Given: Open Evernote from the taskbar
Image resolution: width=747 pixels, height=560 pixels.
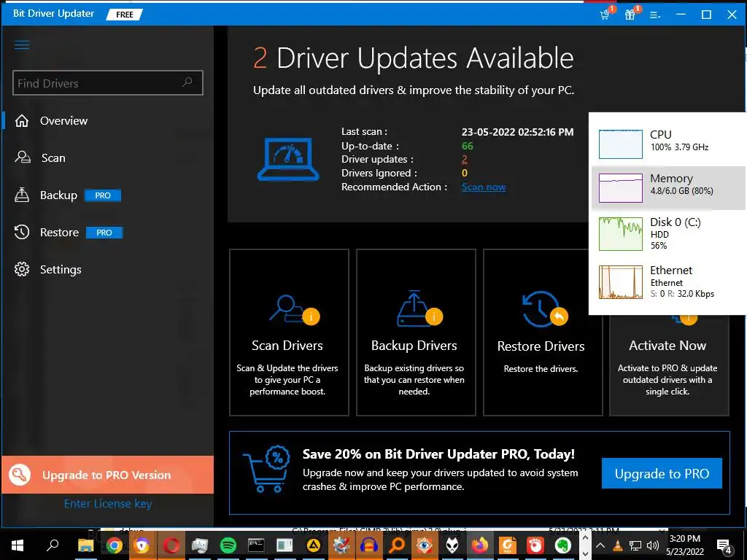Looking at the screenshot, I should (x=563, y=545).
